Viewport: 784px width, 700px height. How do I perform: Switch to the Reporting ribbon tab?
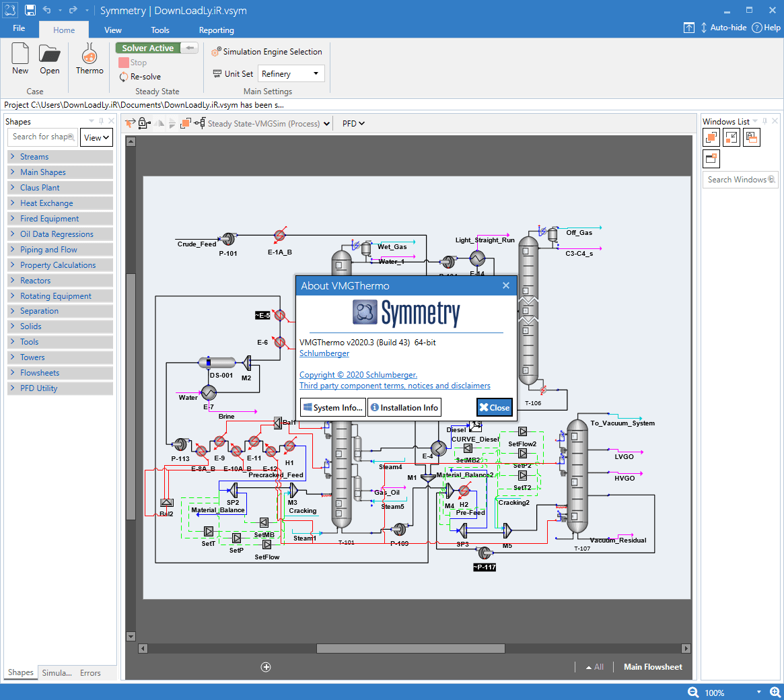pyautogui.click(x=216, y=30)
